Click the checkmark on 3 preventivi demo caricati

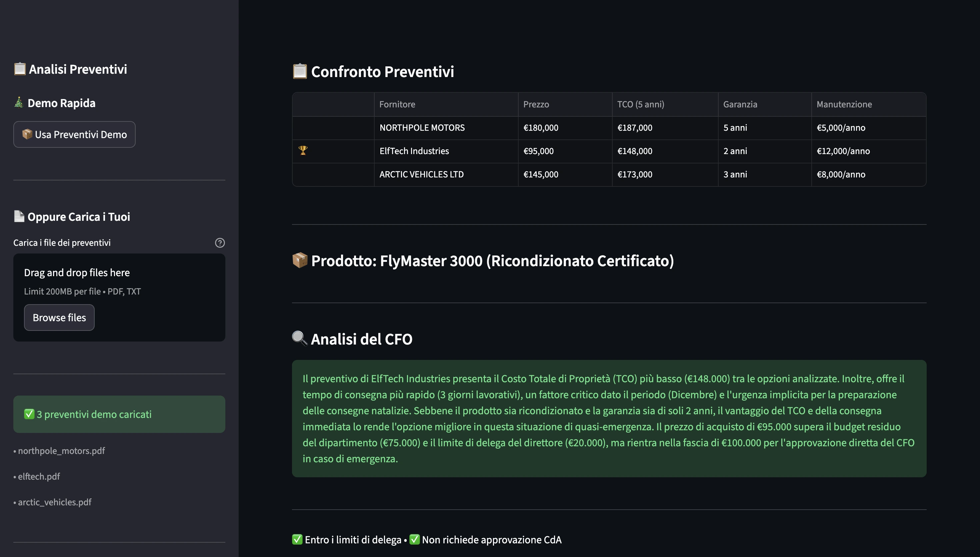29,414
